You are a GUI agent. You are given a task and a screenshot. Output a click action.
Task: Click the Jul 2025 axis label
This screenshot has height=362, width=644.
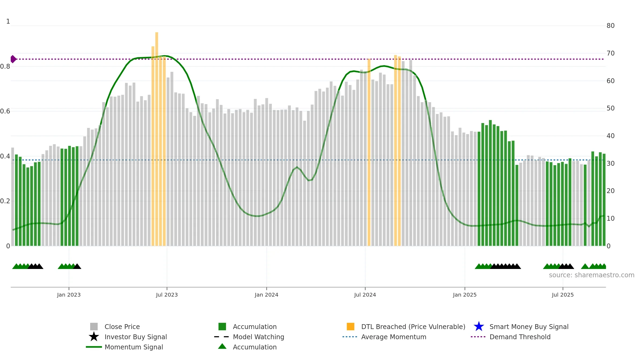click(x=563, y=295)
